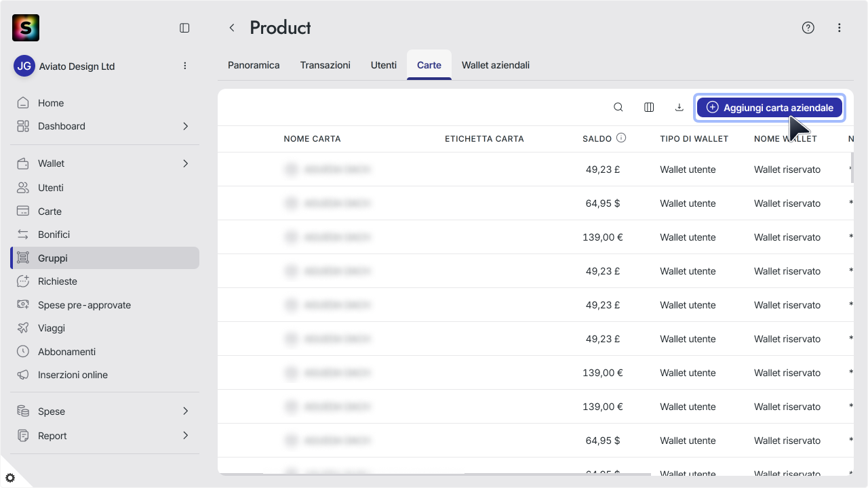This screenshot has height=488, width=868.
Task: Click the search icon above the table
Action: click(618, 107)
